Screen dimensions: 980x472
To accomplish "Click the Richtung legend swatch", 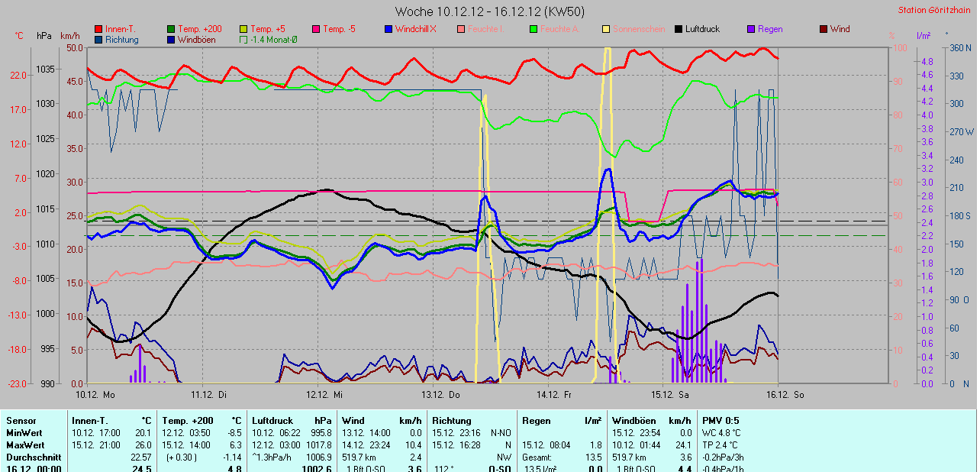I will point(99,39).
